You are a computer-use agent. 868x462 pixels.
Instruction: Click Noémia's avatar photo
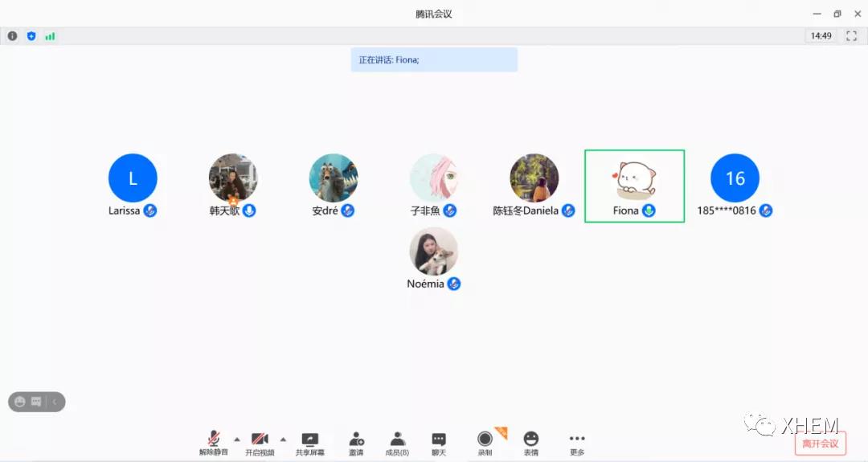(x=433, y=251)
